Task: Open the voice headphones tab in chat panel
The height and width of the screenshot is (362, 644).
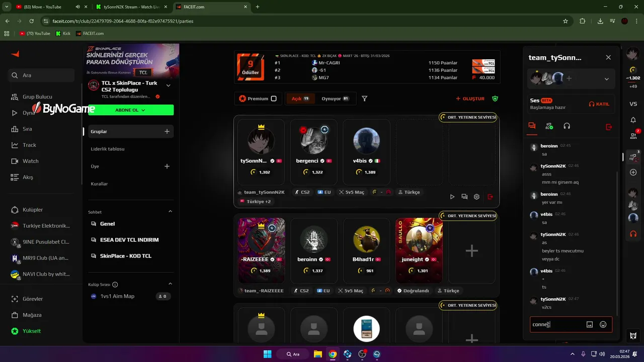Action: pyautogui.click(x=567, y=126)
